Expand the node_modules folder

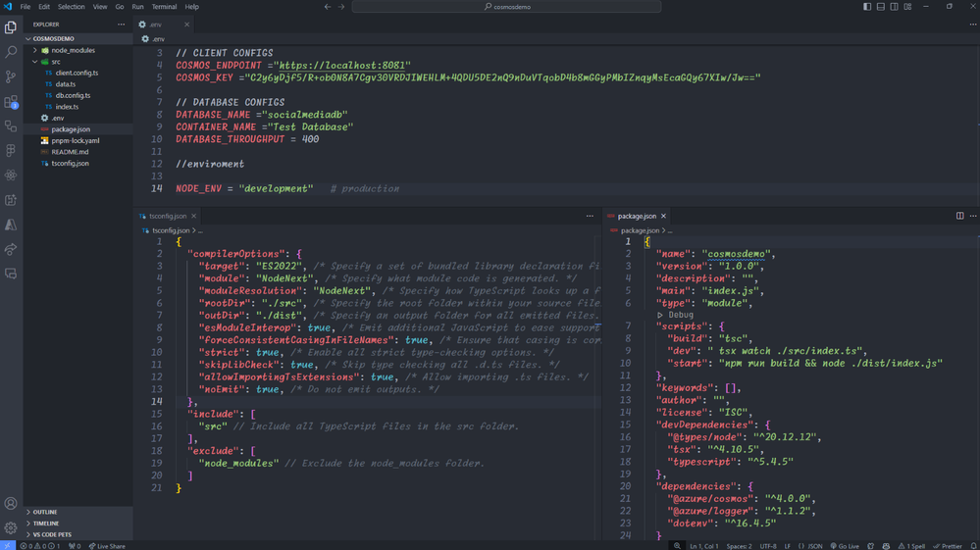click(35, 51)
